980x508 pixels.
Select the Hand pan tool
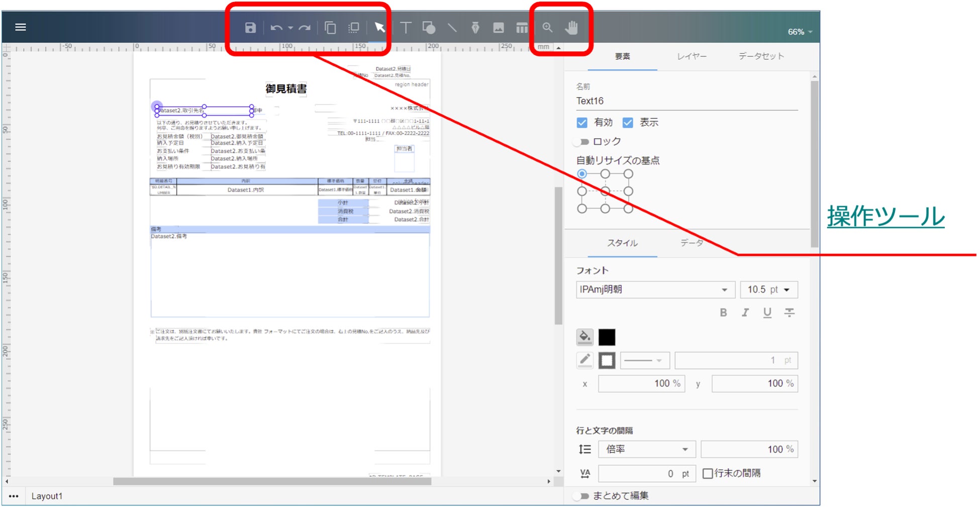[x=571, y=27]
